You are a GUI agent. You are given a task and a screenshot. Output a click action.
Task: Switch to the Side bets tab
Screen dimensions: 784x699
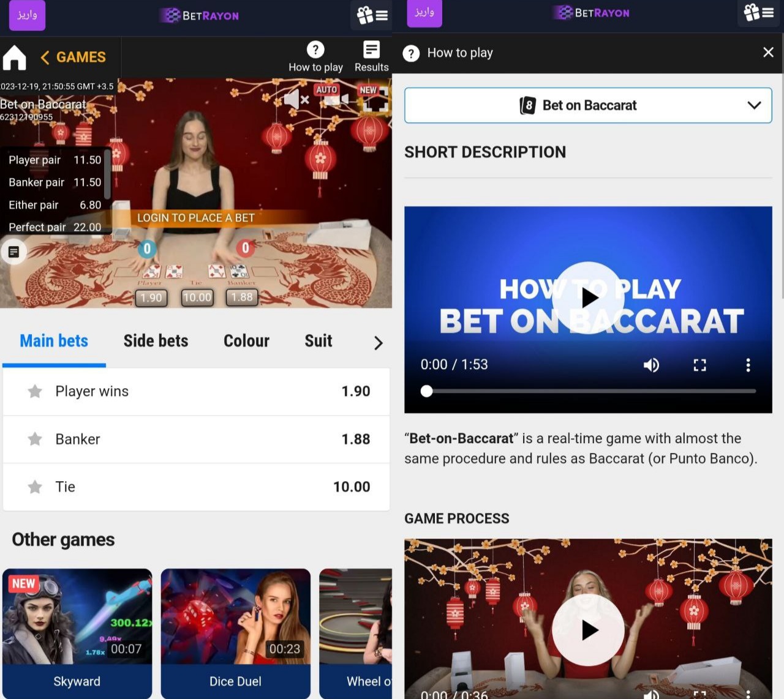pyautogui.click(x=156, y=341)
